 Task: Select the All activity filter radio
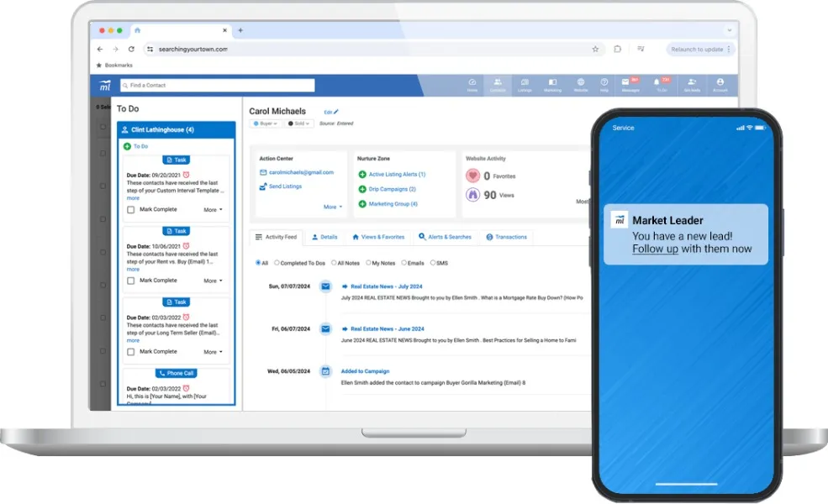pyautogui.click(x=258, y=262)
